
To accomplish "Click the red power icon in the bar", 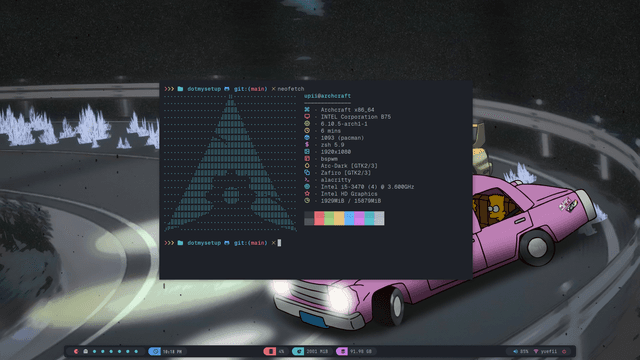I will [x=564, y=351].
